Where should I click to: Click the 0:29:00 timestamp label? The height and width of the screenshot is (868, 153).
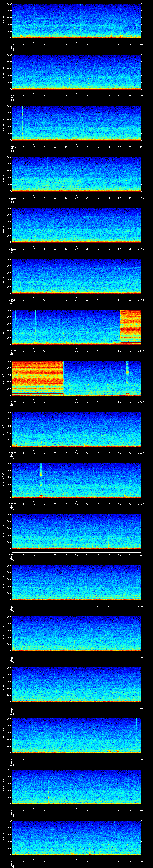[12, 44]
